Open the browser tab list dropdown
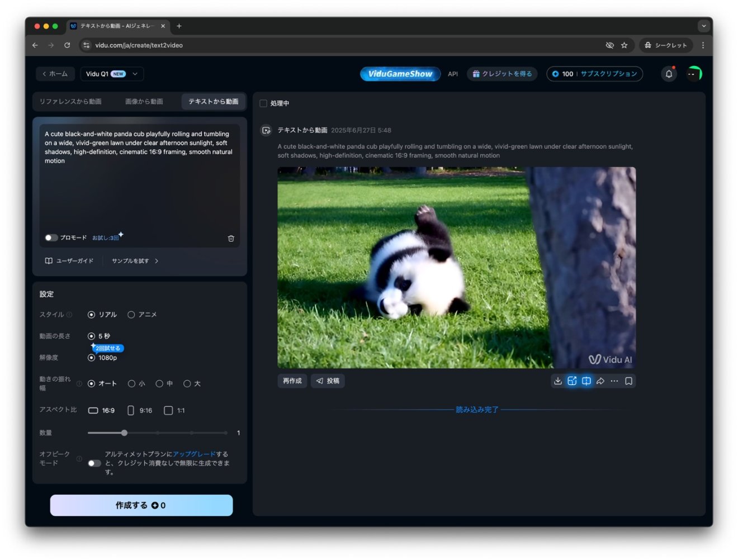The image size is (738, 560). [x=703, y=26]
